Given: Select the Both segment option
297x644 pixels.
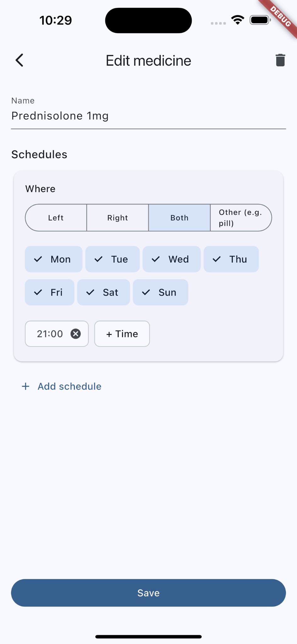Looking at the screenshot, I should point(179,218).
